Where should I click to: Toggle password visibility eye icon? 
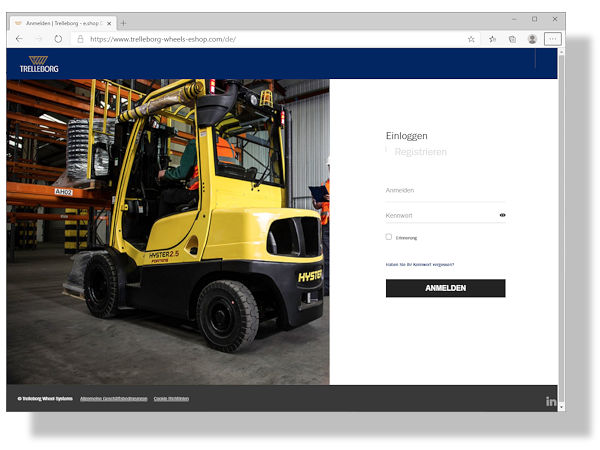pos(502,215)
